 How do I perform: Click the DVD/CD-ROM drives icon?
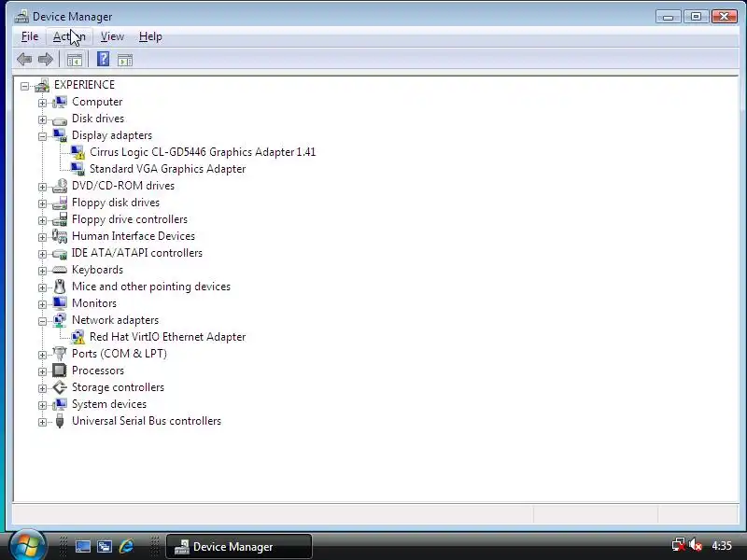(60, 186)
